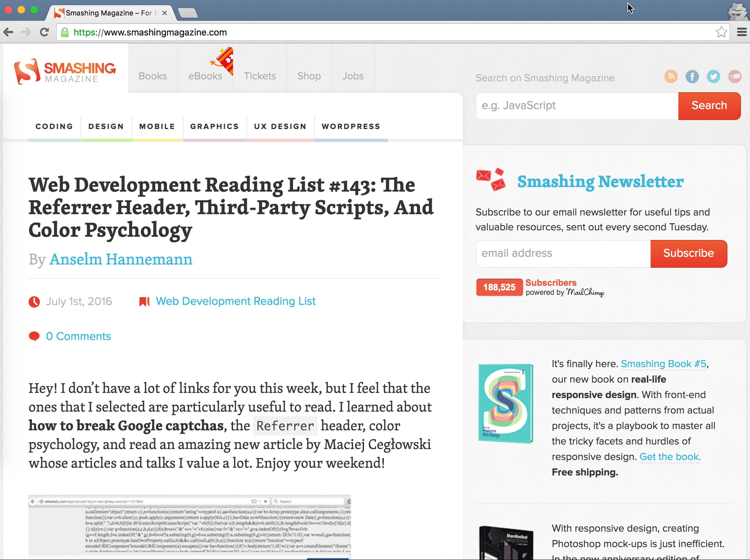Click the red Subscribe button
This screenshot has width=750, height=560.
coord(688,253)
